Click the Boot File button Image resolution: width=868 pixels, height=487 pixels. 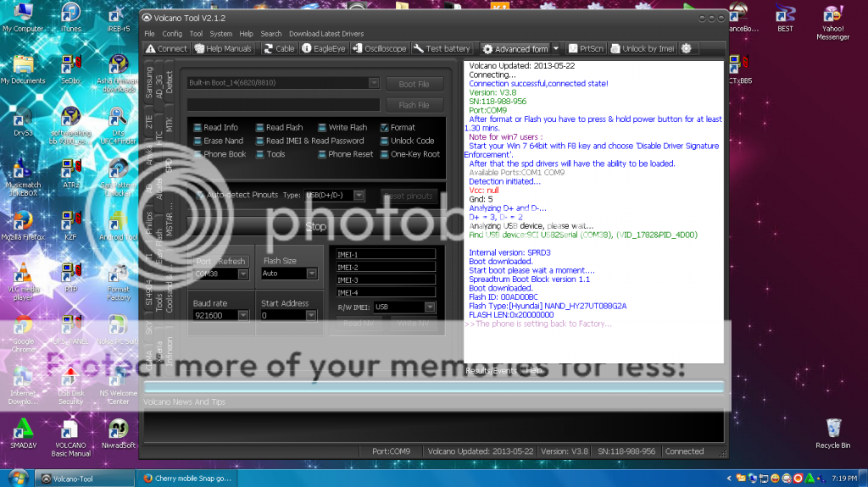[414, 84]
